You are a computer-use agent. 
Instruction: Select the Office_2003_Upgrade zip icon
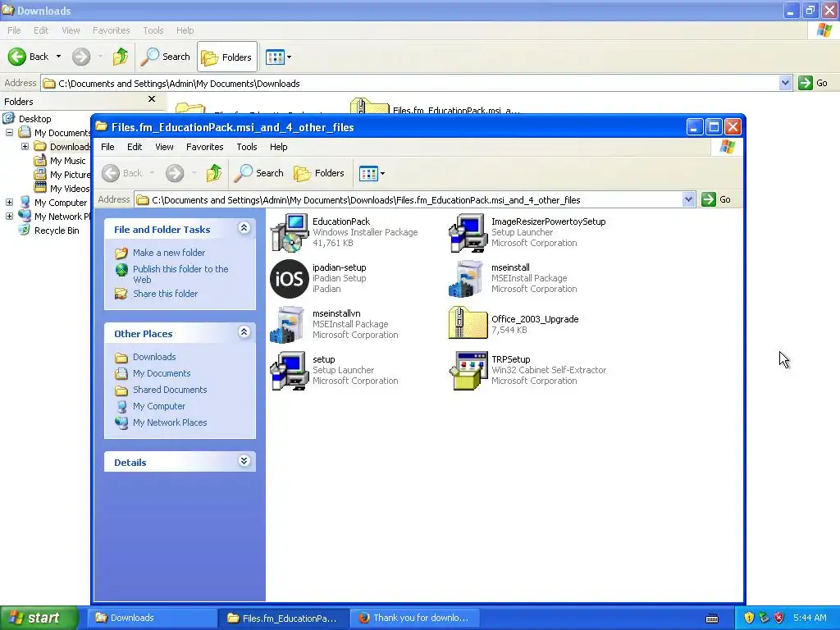tap(468, 323)
